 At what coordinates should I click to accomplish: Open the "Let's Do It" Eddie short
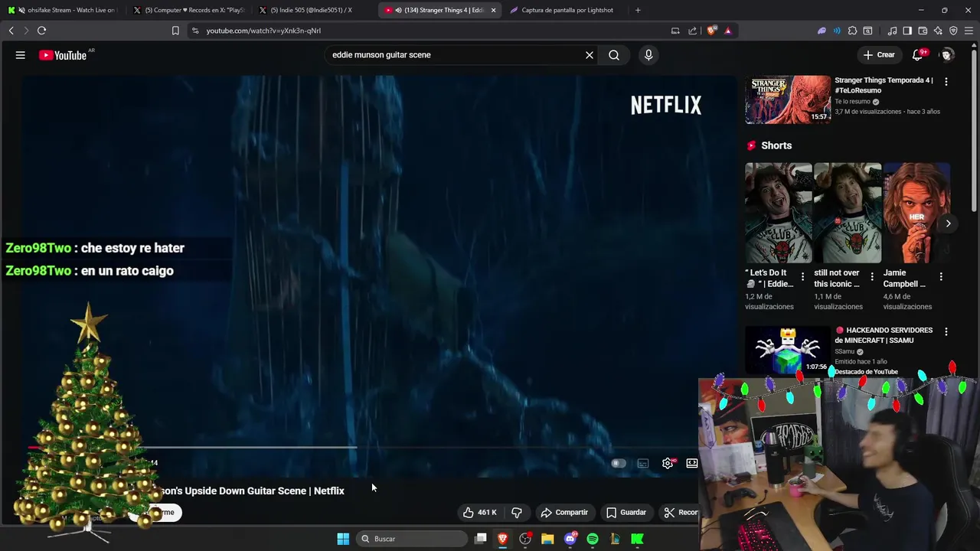pyautogui.click(x=779, y=213)
